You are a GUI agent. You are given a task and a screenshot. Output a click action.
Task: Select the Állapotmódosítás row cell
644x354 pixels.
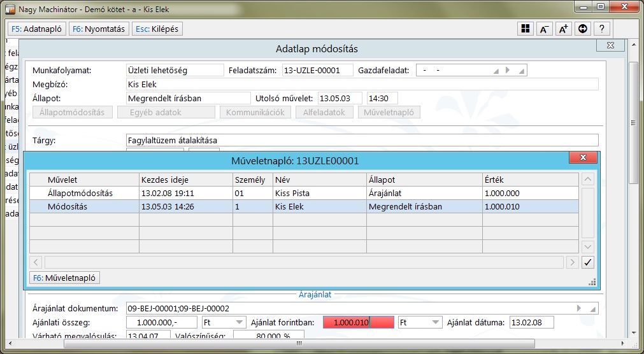point(84,193)
